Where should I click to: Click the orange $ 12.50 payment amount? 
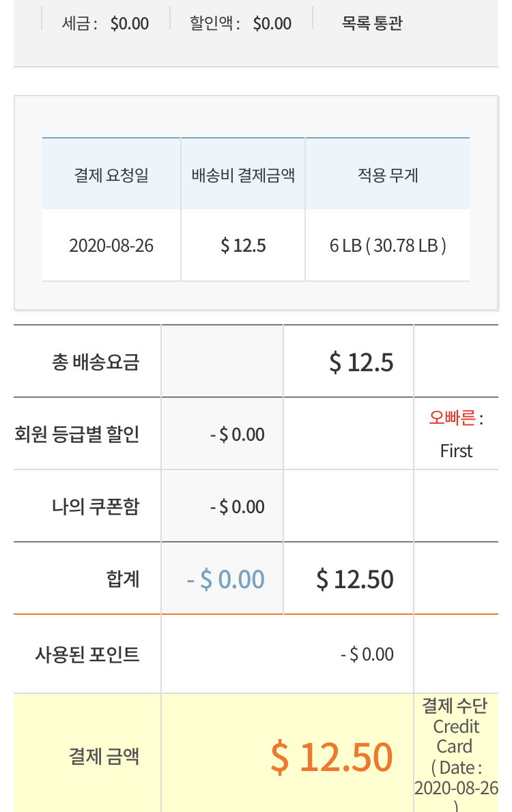coord(332,757)
